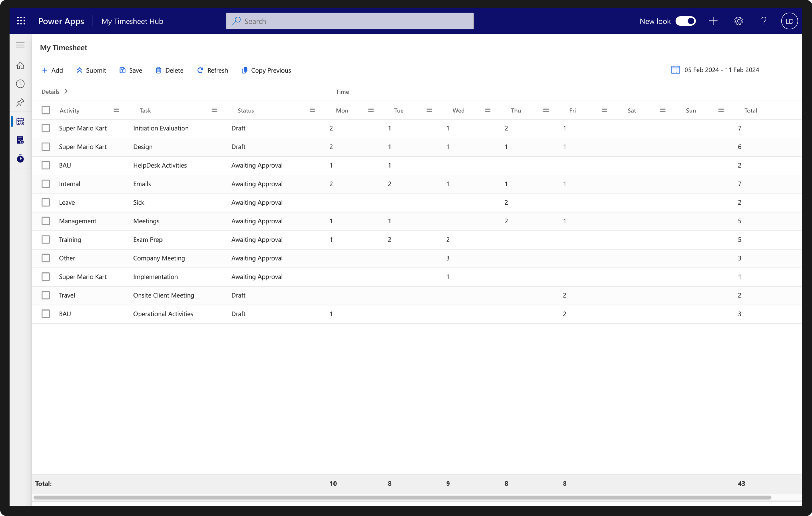812x516 pixels.
Task: Select the Leave Sick row checkbox
Action: coord(46,202)
